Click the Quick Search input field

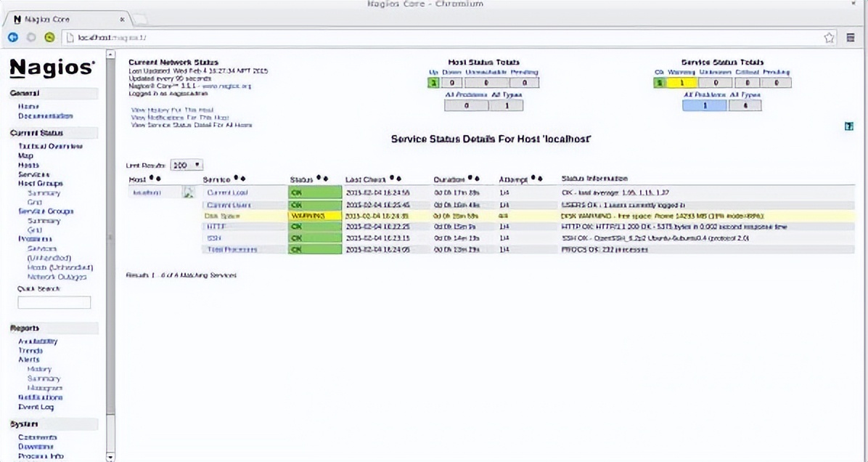(x=54, y=302)
